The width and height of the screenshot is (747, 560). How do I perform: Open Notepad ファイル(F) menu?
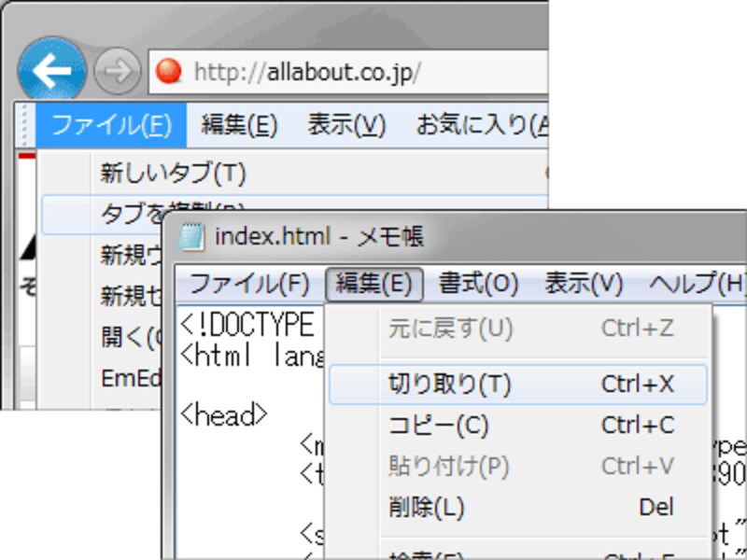click(249, 284)
